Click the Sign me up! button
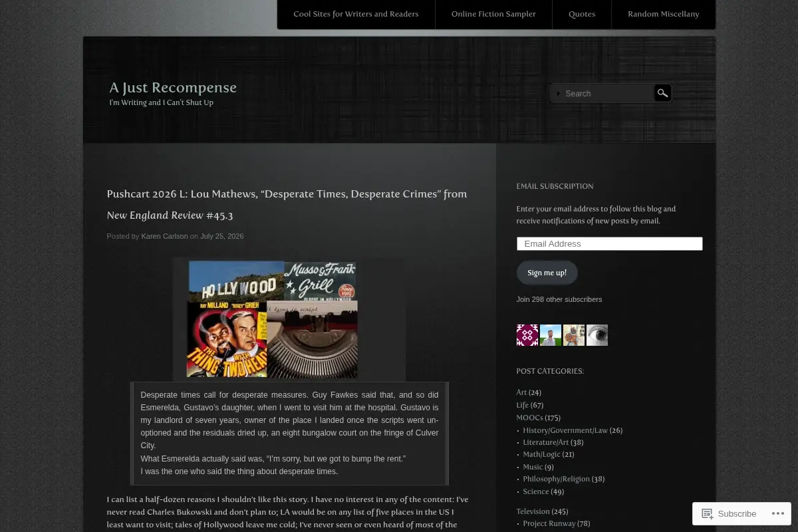The height and width of the screenshot is (532, 798). tap(547, 273)
